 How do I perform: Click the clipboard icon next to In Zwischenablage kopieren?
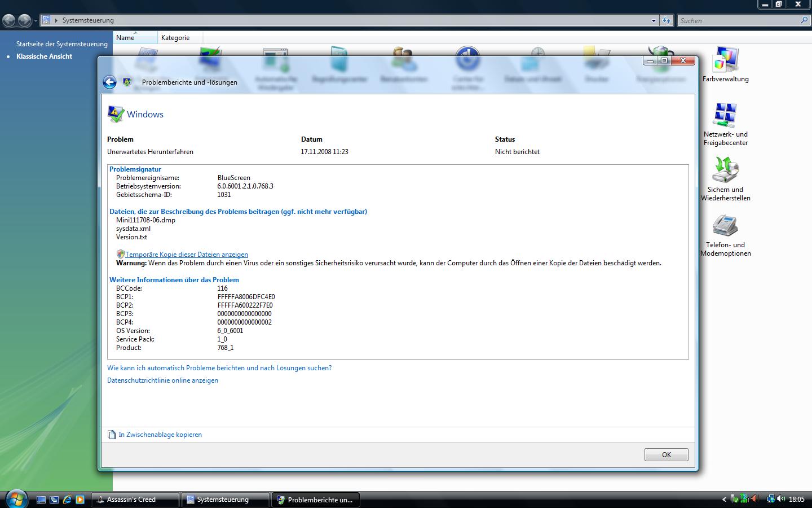click(112, 435)
